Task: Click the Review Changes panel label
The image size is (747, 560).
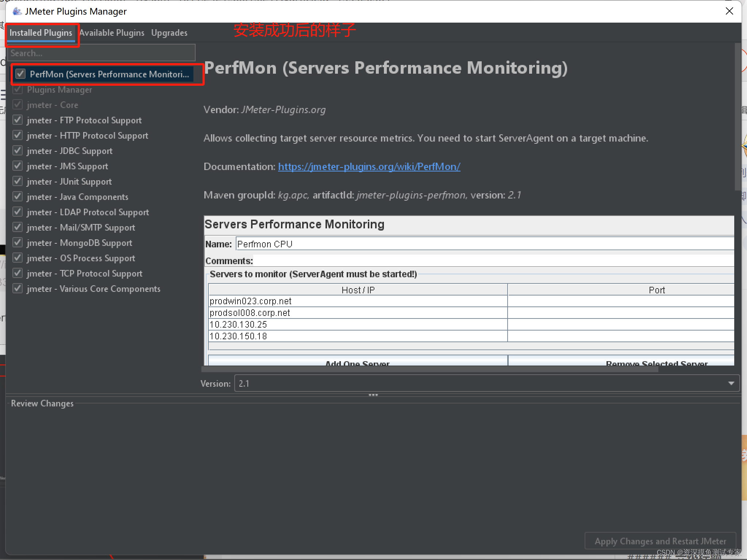Action: click(x=42, y=403)
